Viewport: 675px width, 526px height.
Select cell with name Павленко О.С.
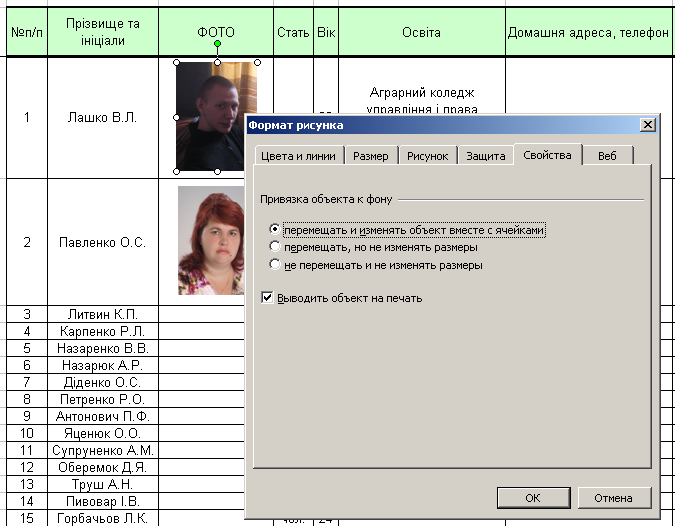tap(103, 242)
